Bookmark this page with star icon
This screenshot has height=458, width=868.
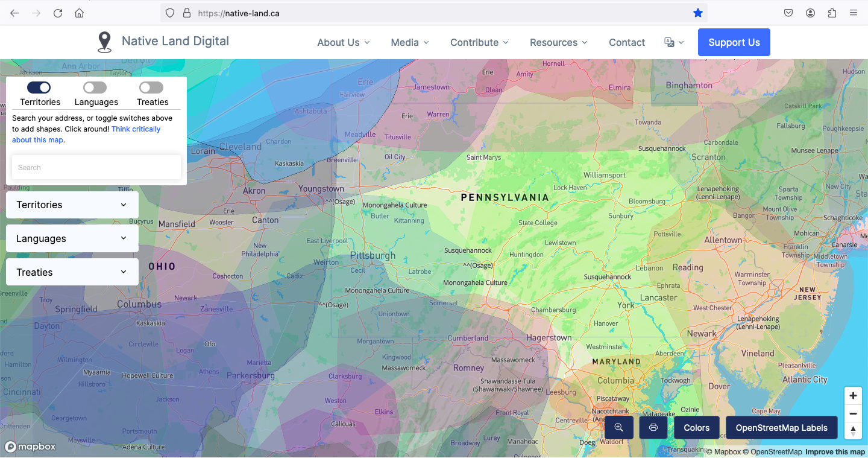698,13
